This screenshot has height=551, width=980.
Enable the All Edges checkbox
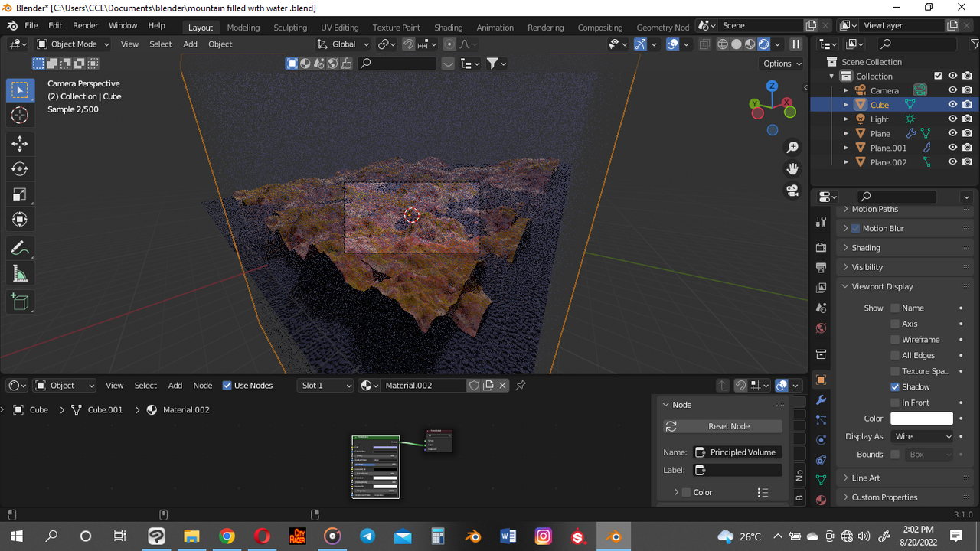point(895,355)
